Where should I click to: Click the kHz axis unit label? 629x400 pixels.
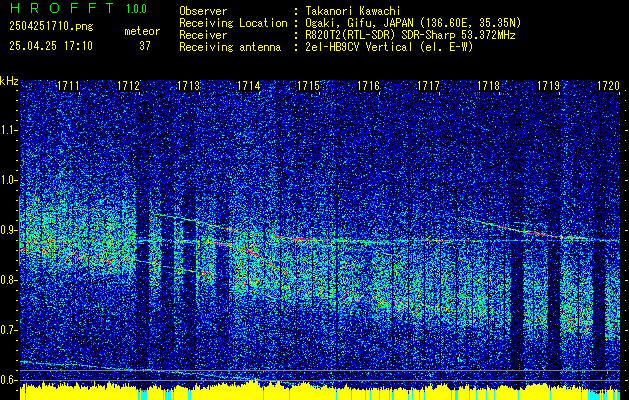pyautogui.click(x=9, y=81)
